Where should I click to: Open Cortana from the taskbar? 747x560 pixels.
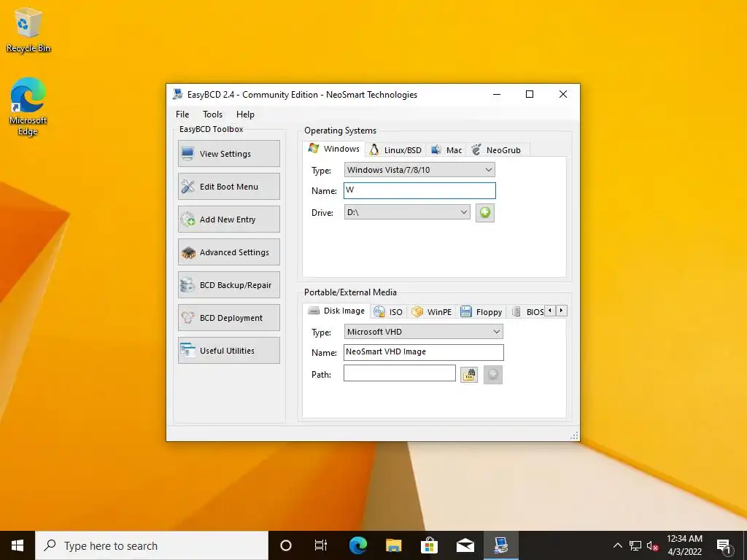tap(285, 545)
